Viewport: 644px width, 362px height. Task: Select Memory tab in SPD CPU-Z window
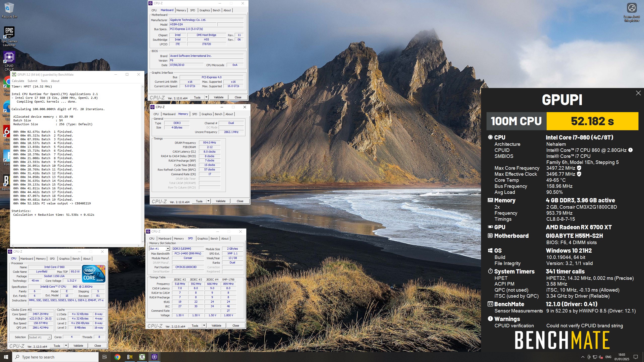tap(179, 239)
